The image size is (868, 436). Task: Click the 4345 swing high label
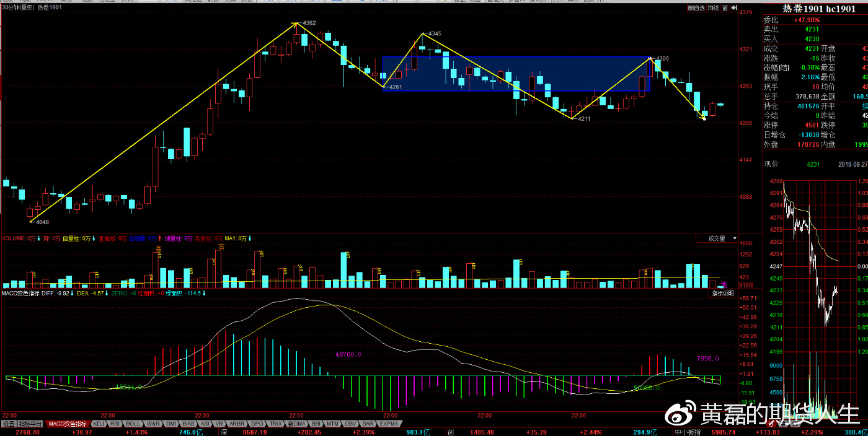pos(435,33)
